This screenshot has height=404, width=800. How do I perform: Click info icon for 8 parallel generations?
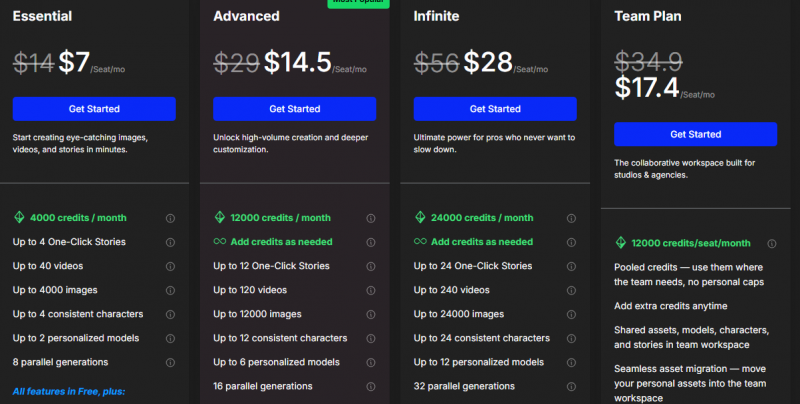tap(170, 363)
